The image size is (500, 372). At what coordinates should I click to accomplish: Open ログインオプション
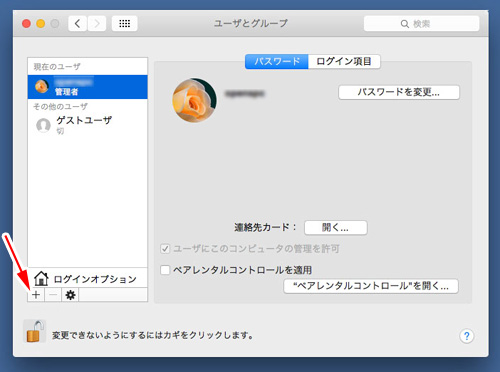pos(87,278)
